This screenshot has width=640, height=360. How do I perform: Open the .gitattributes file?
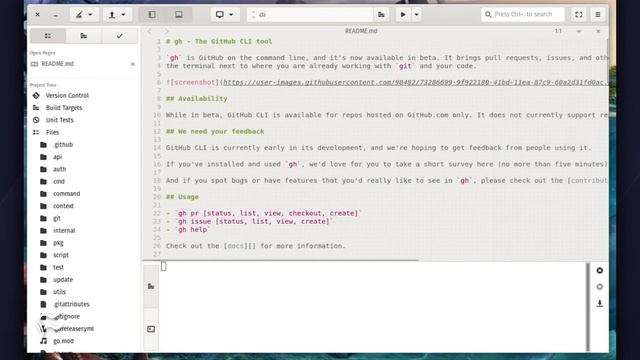pos(71,304)
